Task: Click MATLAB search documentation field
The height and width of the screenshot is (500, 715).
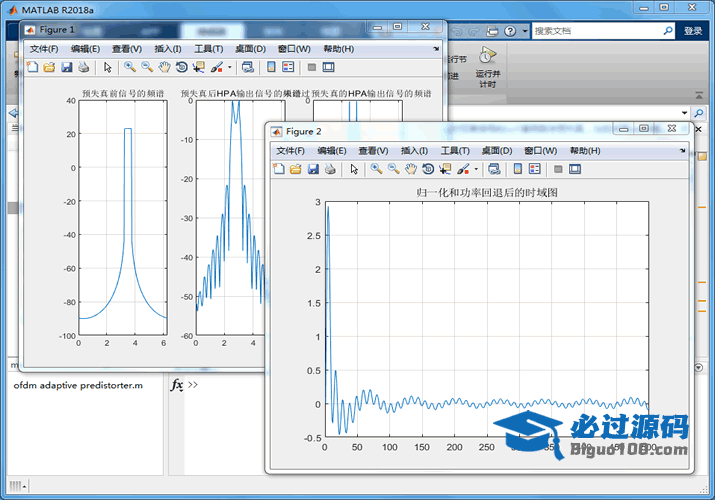Action: 596,31
